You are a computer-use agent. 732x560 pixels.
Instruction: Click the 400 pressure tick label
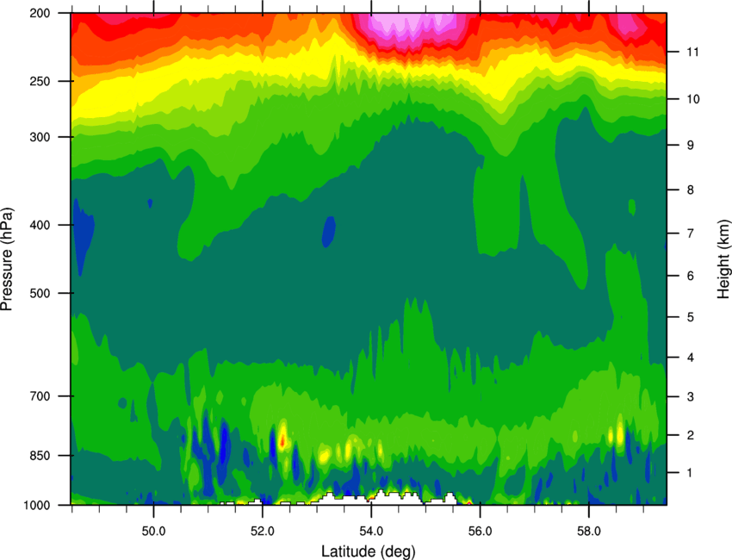click(x=40, y=225)
